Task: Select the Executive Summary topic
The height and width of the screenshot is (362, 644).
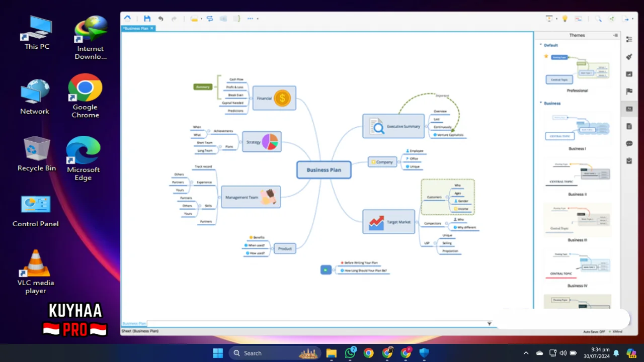Action: pyautogui.click(x=393, y=126)
